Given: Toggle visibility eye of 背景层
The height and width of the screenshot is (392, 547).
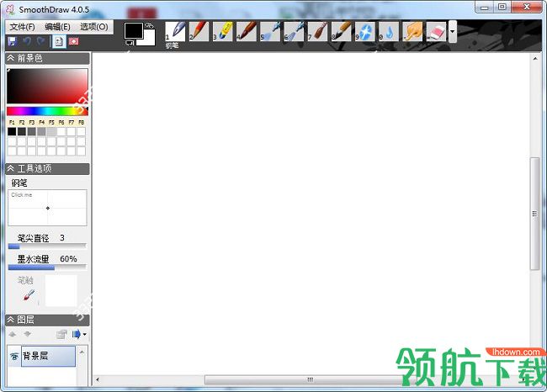Looking at the screenshot, I should [x=14, y=356].
